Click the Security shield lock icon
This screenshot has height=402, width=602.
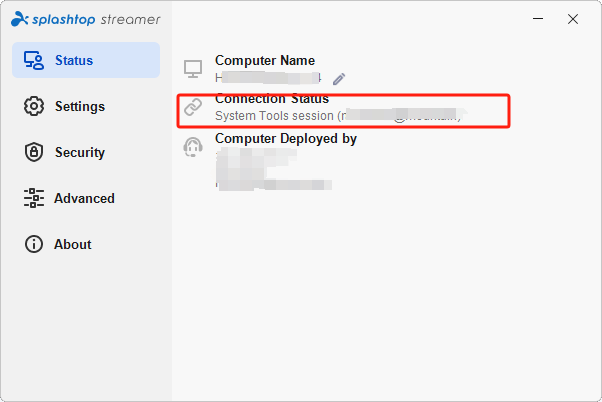pyautogui.click(x=34, y=152)
